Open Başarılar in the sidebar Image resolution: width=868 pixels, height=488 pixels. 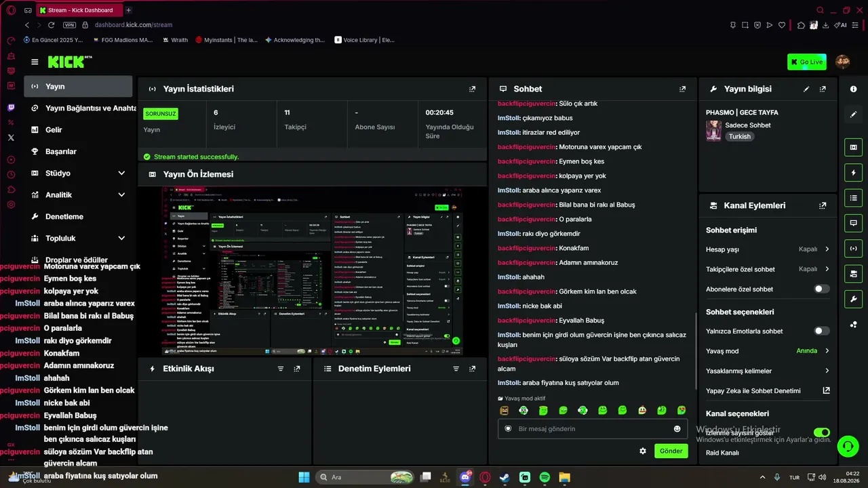click(x=78, y=151)
